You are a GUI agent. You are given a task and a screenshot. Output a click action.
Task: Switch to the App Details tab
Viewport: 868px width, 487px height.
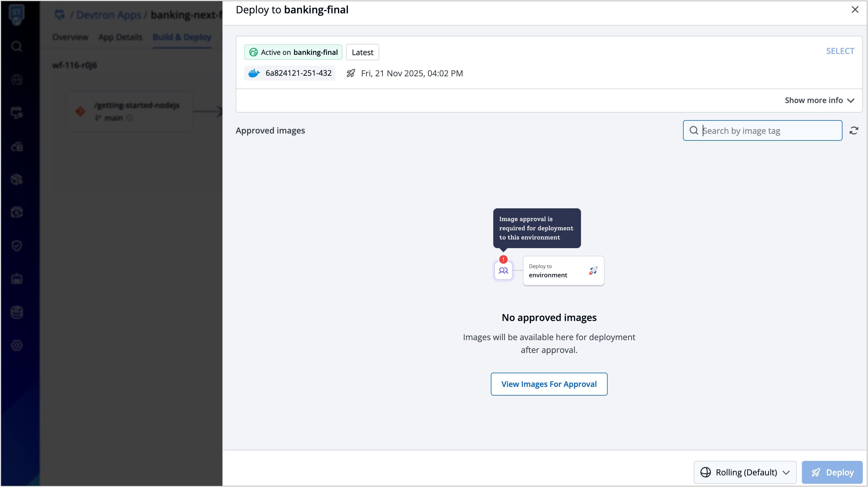tap(120, 37)
